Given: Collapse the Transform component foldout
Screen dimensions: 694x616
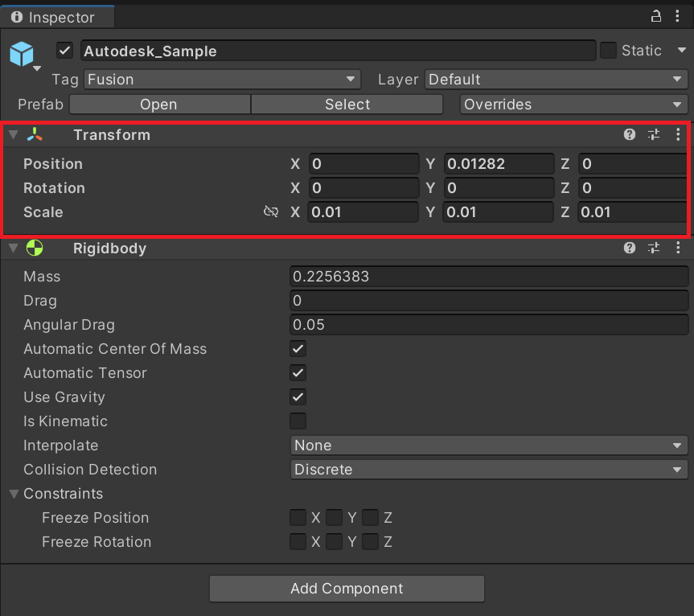Looking at the screenshot, I should [x=14, y=134].
